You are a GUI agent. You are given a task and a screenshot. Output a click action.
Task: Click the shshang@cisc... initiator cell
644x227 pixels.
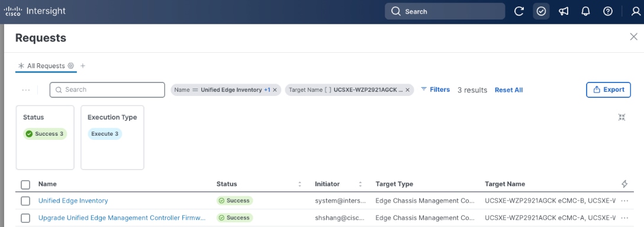(340, 218)
